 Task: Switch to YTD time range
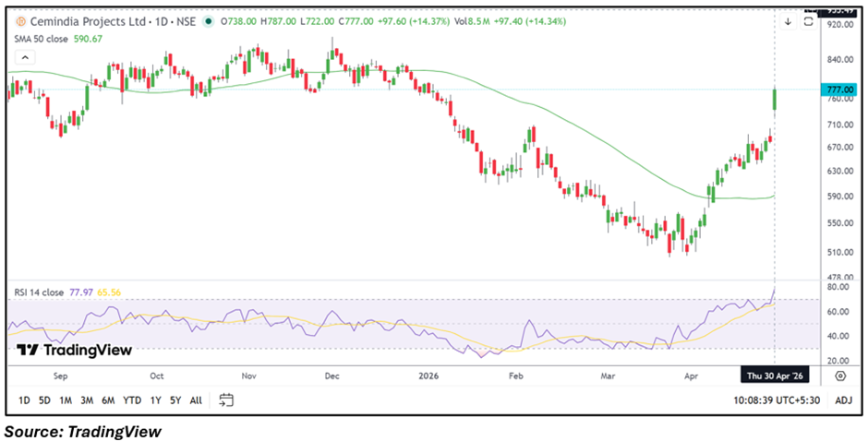pos(132,400)
